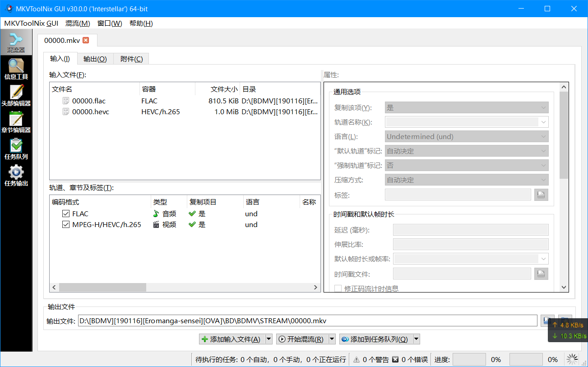588x367 pixels.
Task: Click the green check in HEVC track row
Action: [x=192, y=224]
